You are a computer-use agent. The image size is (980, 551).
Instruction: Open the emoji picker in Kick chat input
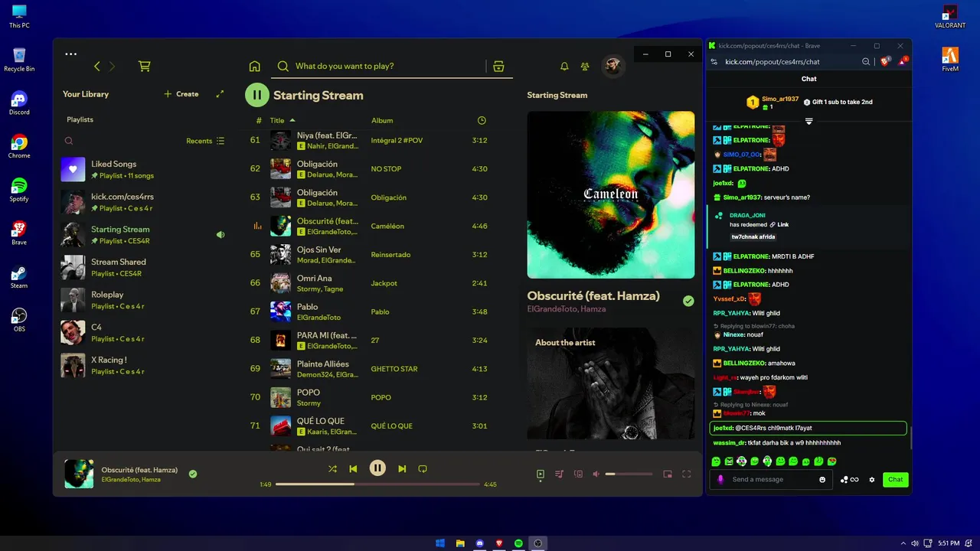[x=822, y=480]
